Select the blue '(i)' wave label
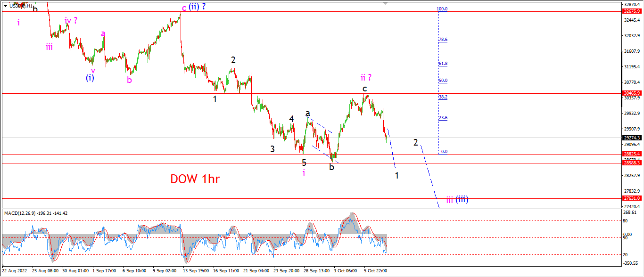Image resolution: width=644 pixels, height=277 pixels. (90, 78)
